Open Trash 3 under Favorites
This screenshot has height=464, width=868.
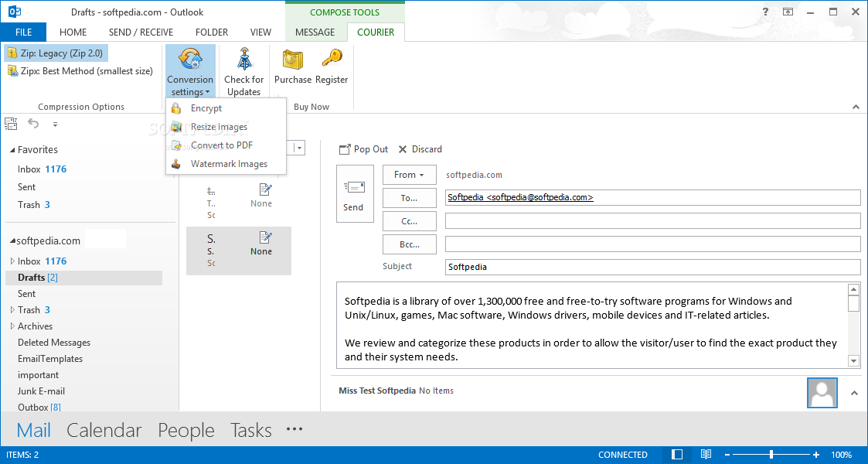point(34,204)
